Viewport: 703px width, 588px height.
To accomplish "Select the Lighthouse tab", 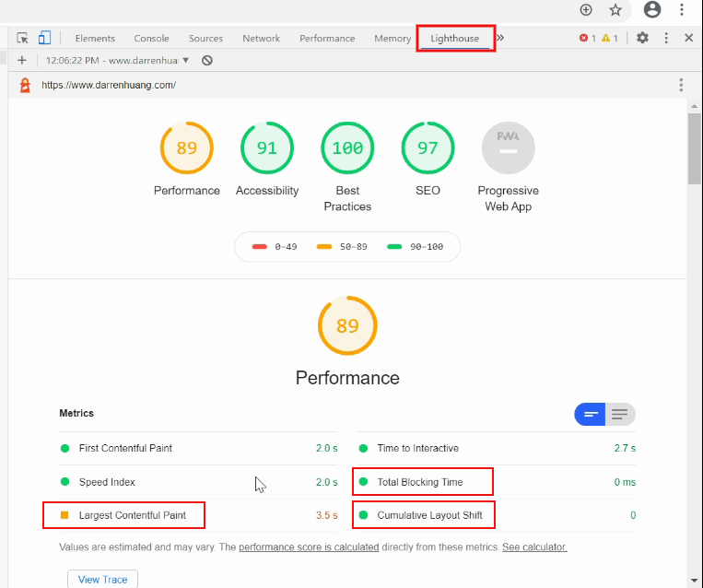I will (x=455, y=38).
